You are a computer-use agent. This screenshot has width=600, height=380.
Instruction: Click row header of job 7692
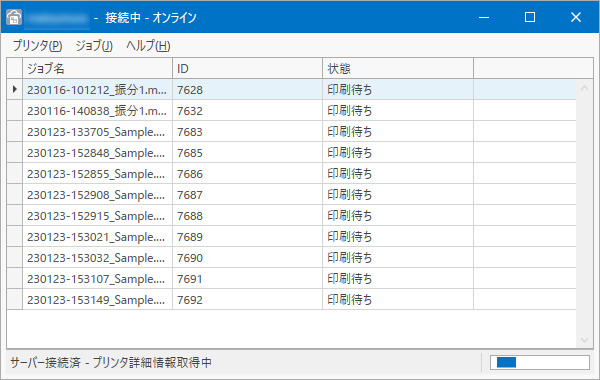click(x=15, y=300)
